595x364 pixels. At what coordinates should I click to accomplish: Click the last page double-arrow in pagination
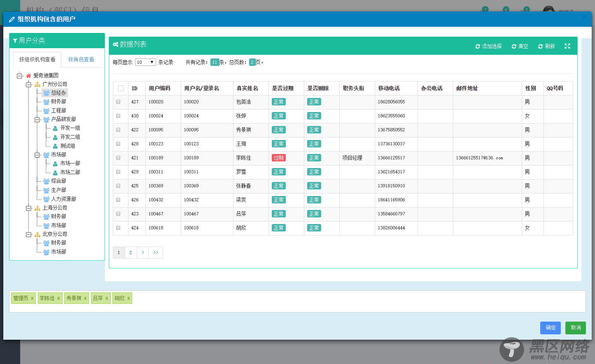tap(156, 252)
